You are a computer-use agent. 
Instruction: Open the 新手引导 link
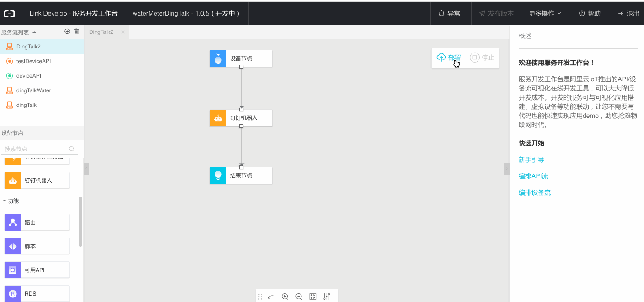(531, 159)
